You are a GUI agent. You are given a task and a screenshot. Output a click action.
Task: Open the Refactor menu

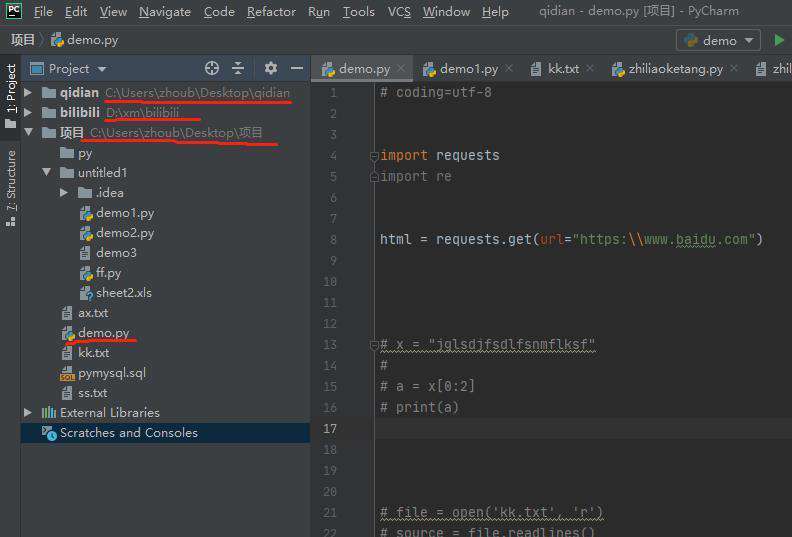(271, 11)
